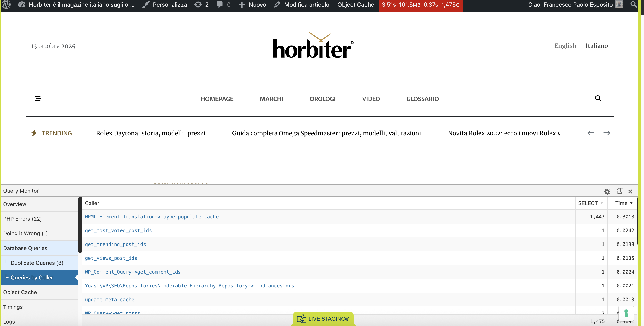Click the WordPress logo in admin bar

[6, 4]
